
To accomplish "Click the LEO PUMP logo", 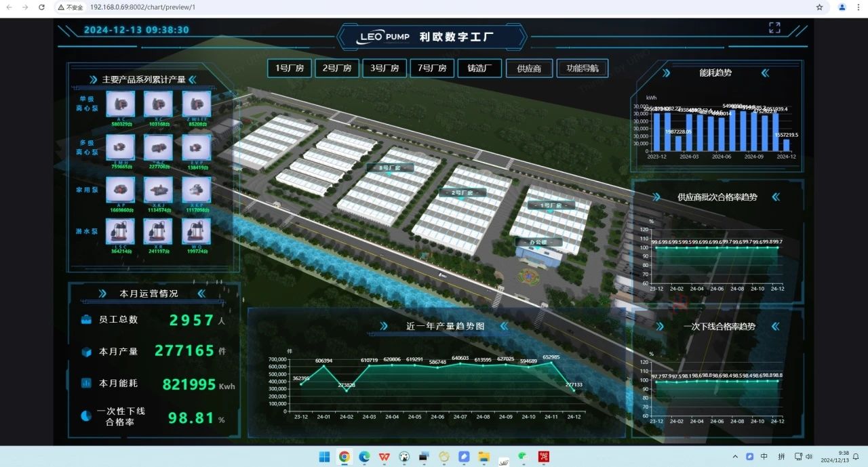I will pos(383,37).
